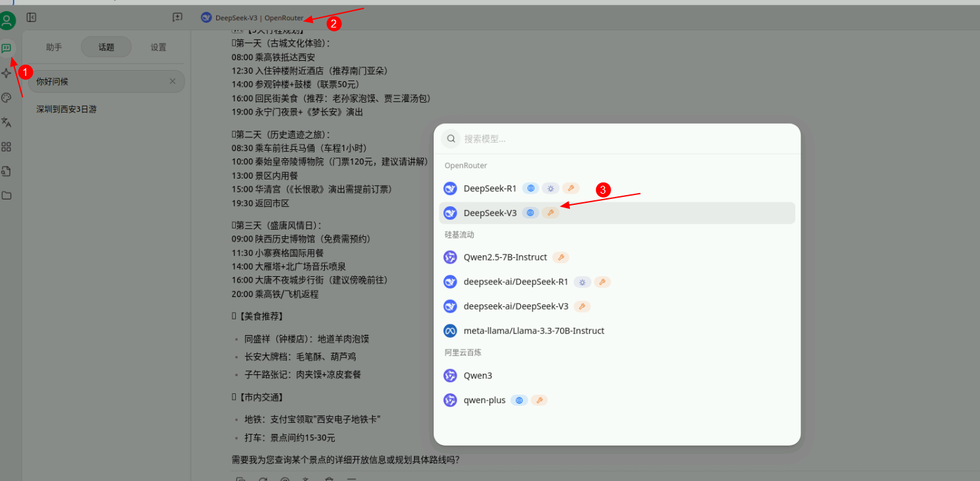The width and height of the screenshot is (980, 481).
Task: Click the 【美食推荐】 heading
Action: 257,316
